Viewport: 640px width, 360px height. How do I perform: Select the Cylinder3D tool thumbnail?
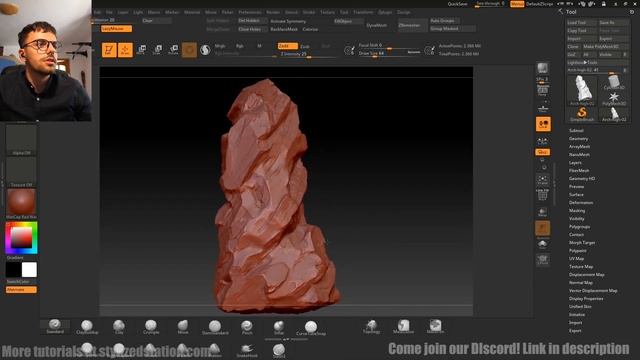click(x=614, y=83)
